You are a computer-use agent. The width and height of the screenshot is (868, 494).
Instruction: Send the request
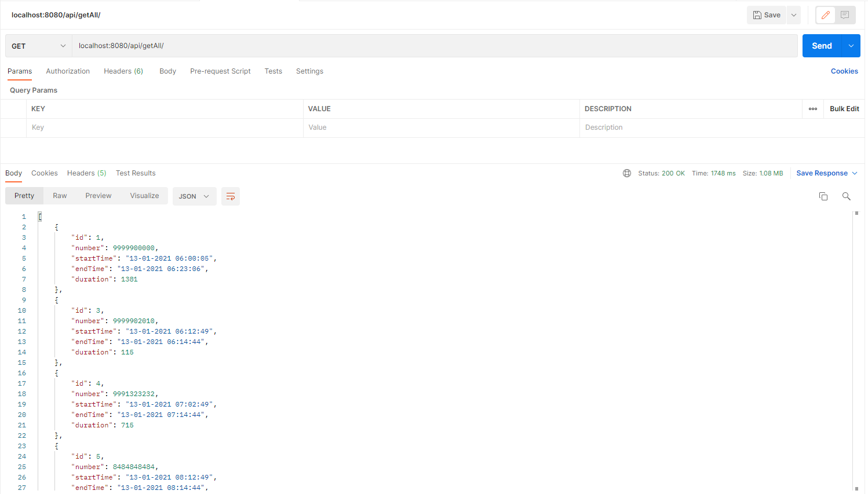[822, 46]
